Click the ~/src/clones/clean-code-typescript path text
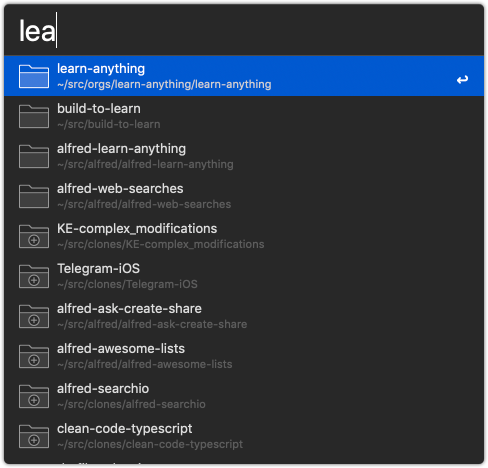Screen dimensions: 488x468 (150, 444)
